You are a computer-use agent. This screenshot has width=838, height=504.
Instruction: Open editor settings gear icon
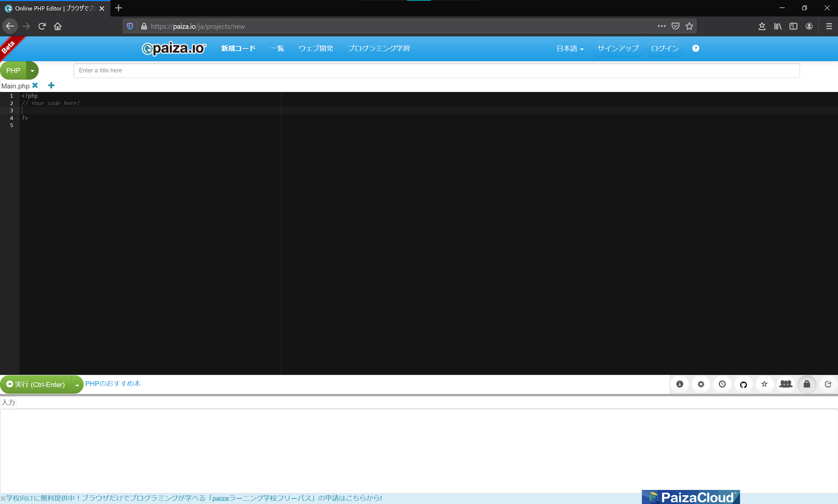click(x=701, y=384)
